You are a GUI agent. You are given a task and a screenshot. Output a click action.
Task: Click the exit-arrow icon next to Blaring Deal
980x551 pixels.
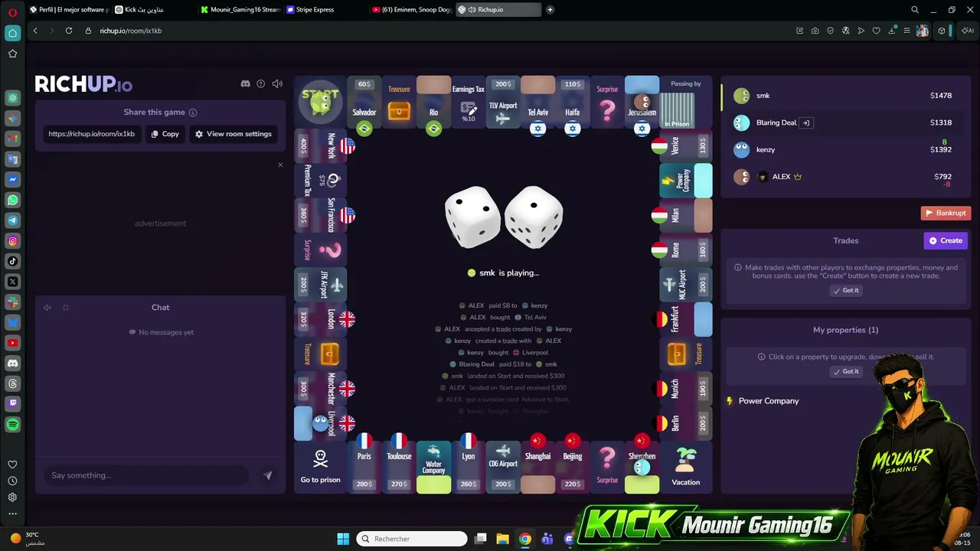click(x=806, y=122)
